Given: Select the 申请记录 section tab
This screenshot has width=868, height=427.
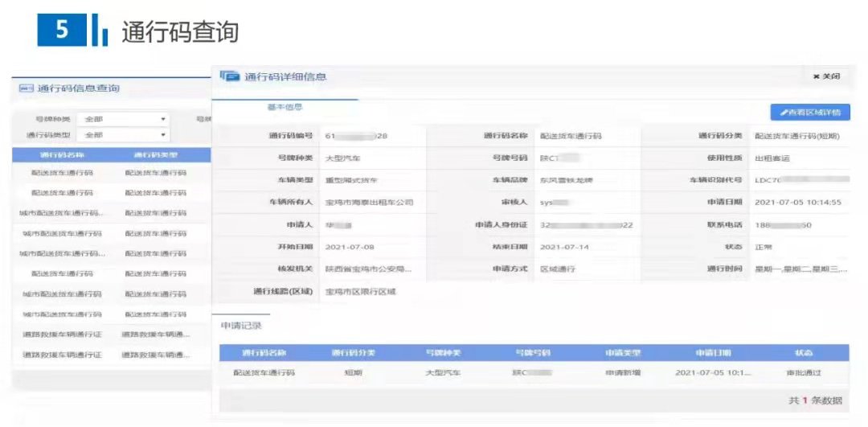Looking at the screenshot, I should coord(241,326).
